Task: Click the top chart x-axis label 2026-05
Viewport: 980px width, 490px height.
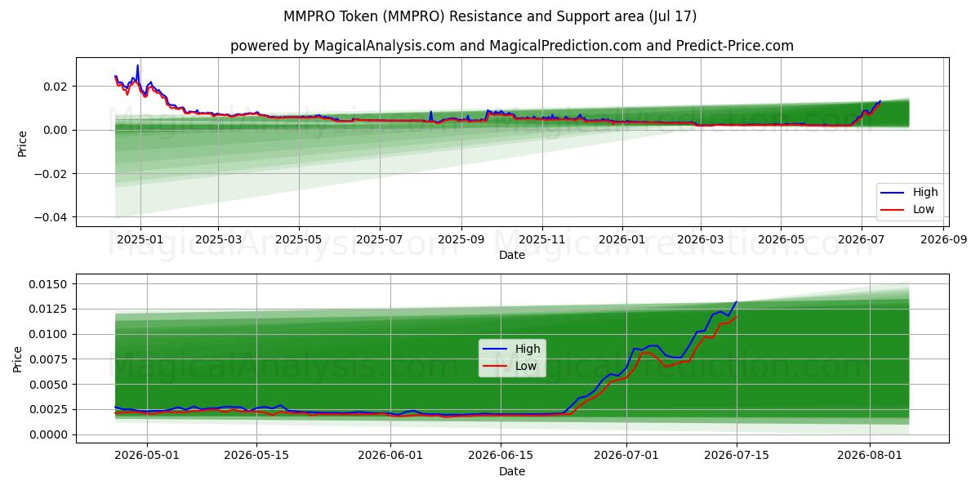Action: [x=780, y=240]
